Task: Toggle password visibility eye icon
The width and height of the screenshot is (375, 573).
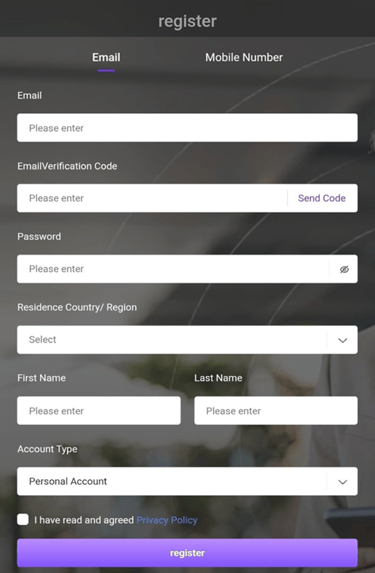Action: pos(344,269)
